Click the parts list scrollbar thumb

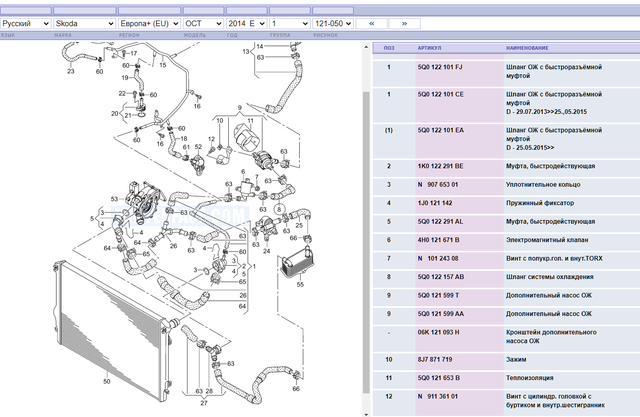tap(366, 243)
